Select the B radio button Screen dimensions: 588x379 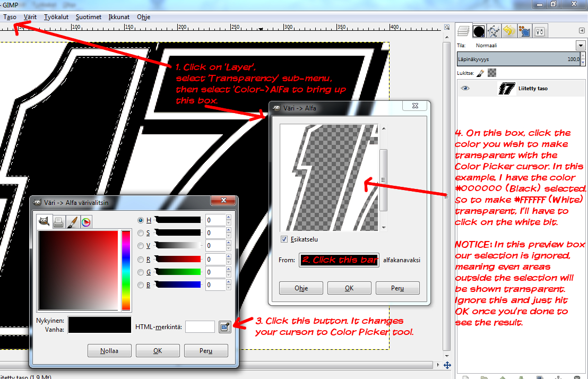coord(141,285)
